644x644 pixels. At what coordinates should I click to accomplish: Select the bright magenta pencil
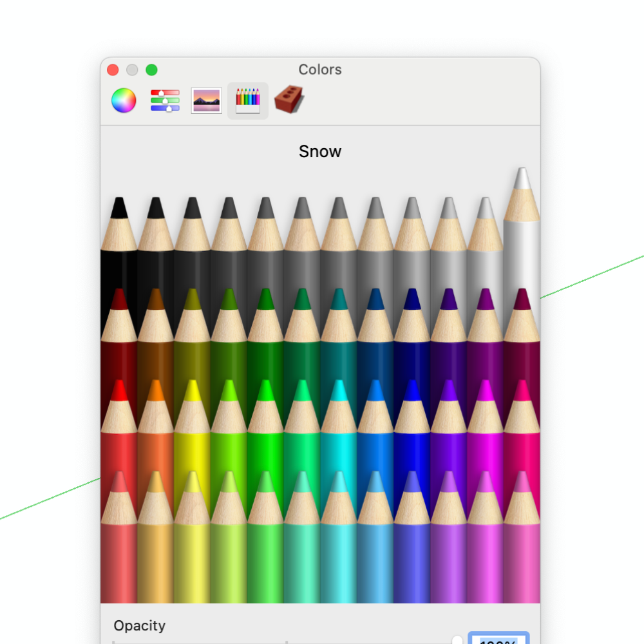[485, 424]
